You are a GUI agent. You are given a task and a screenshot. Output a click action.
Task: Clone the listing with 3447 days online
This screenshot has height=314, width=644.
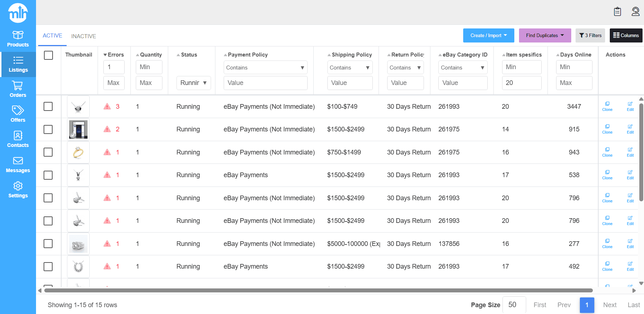click(607, 107)
